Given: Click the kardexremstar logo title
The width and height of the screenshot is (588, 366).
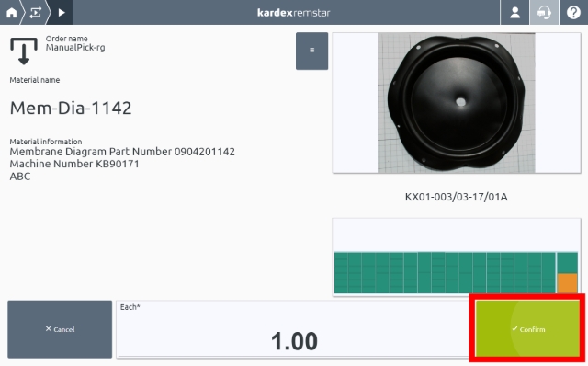Looking at the screenshot, I should click(x=294, y=13).
